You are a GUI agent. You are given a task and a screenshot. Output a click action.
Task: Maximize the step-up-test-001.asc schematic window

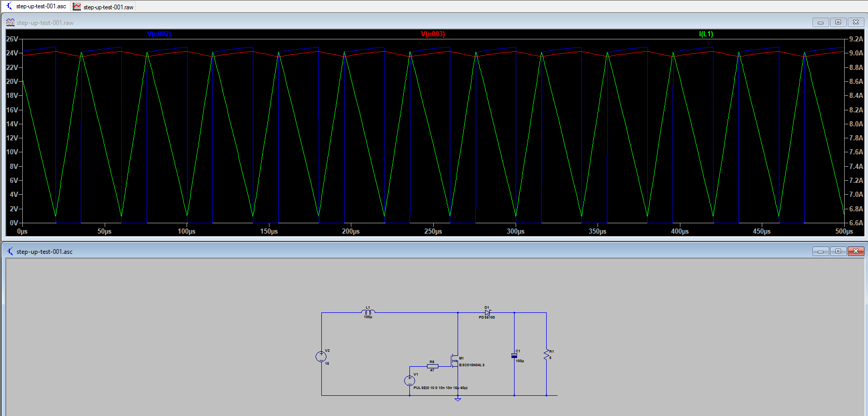[x=838, y=251]
